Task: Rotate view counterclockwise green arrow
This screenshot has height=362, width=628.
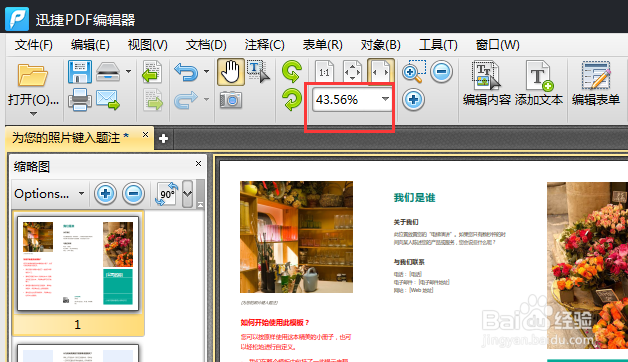Action: click(x=292, y=71)
